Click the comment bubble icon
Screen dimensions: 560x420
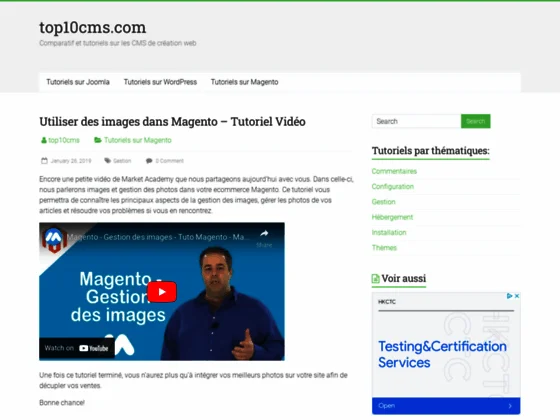point(149,161)
